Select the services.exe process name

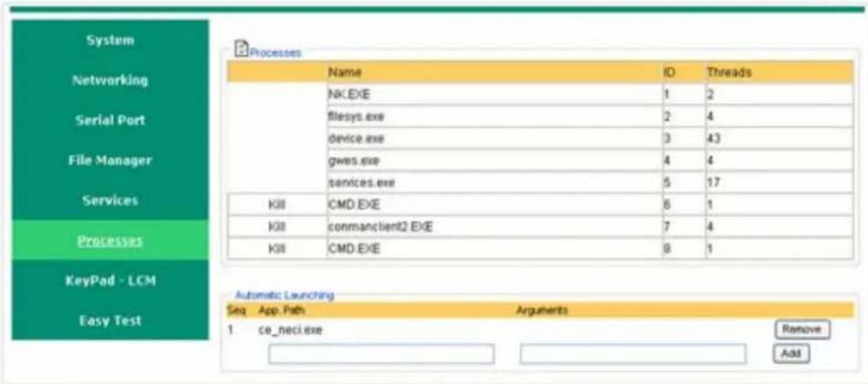tap(361, 183)
